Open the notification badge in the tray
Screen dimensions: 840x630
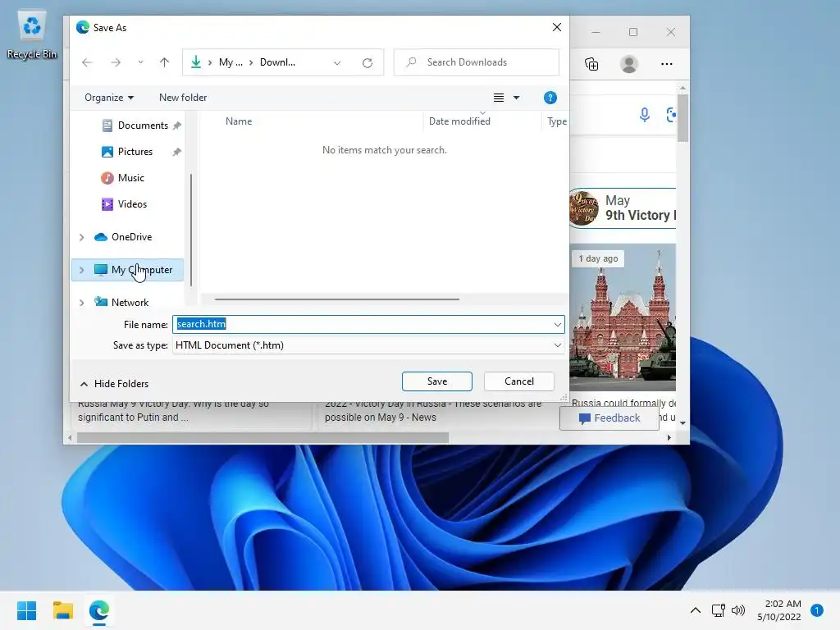(x=817, y=610)
